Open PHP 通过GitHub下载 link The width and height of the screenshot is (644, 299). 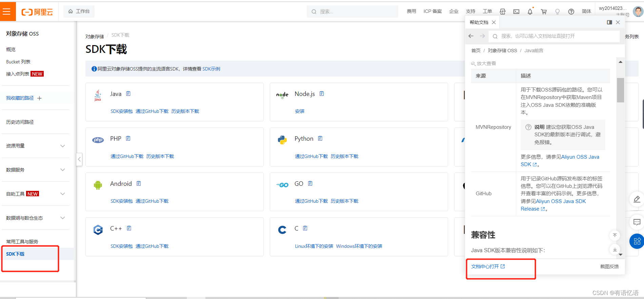(127, 156)
